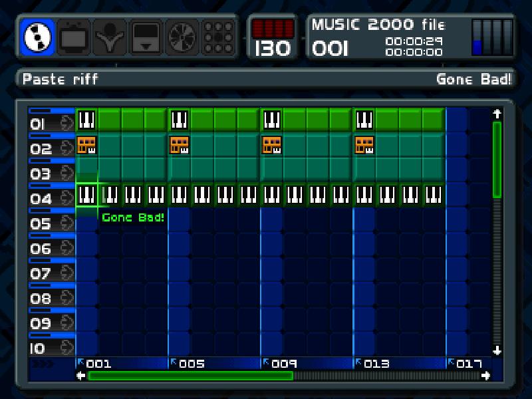This screenshot has height=399, width=532.
Task: Select track 04 piano riff at bar 004
Action: (156, 195)
